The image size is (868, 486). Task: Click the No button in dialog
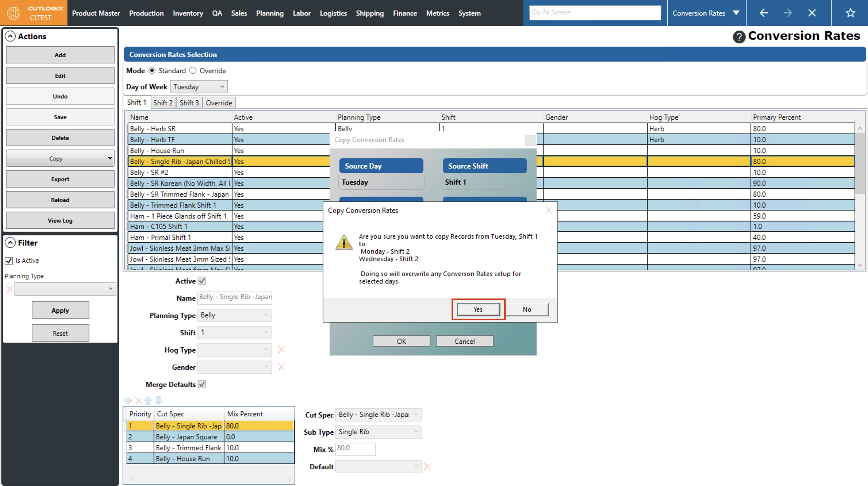coord(527,309)
